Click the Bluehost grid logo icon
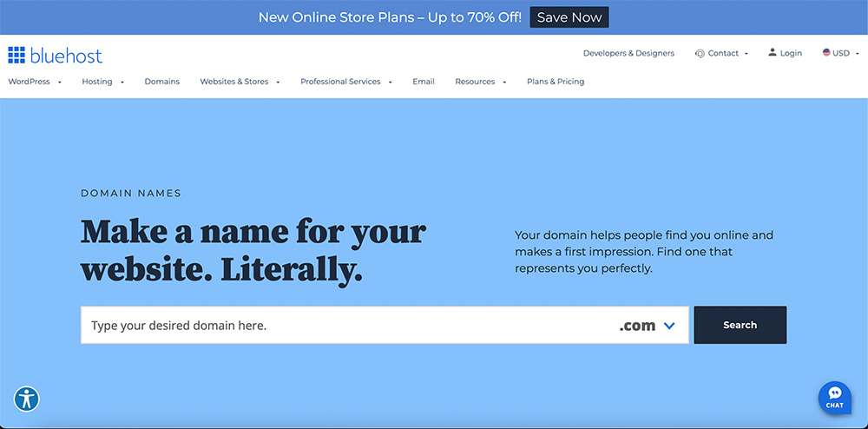Viewport: 868px width, 429px height. tap(16, 56)
